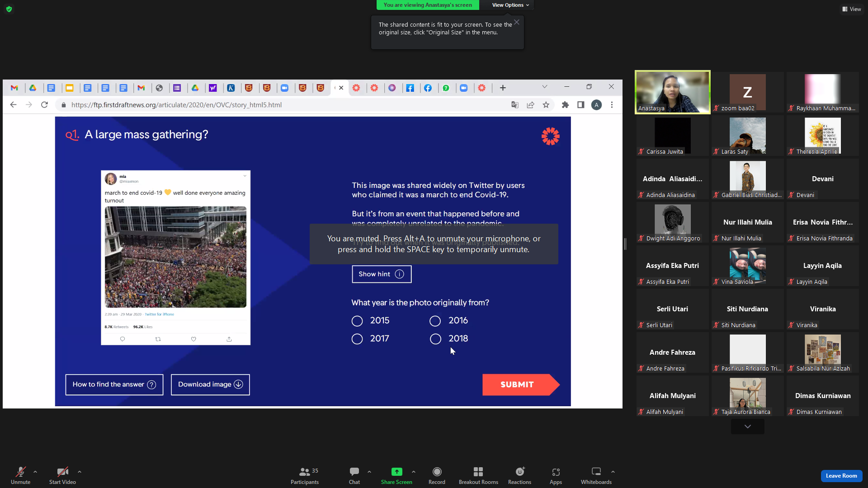Open the browser tab search chevron
This screenshot has height=488, width=868.
(545, 87)
